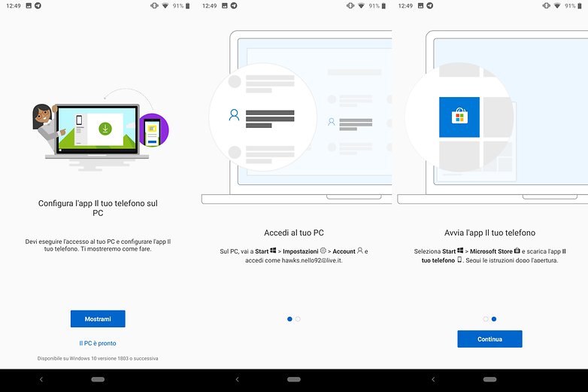
Task: Tap vibrate icon in third screen status bar
Action: point(547,5)
